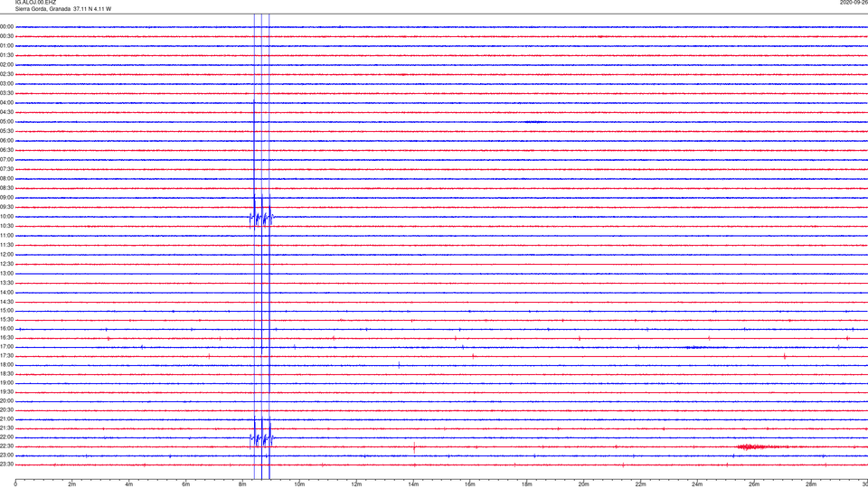868x488 pixels.
Task: Select the 20:00 trace time label
Action: 7,401
